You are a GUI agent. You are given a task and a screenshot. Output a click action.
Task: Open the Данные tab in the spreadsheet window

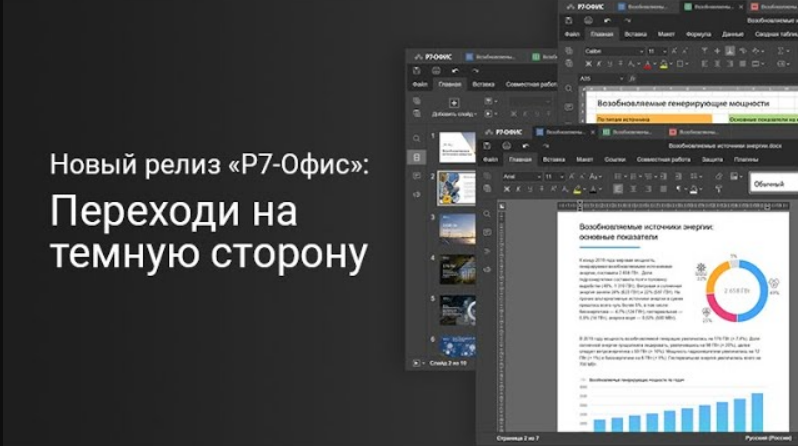click(732, 34)
